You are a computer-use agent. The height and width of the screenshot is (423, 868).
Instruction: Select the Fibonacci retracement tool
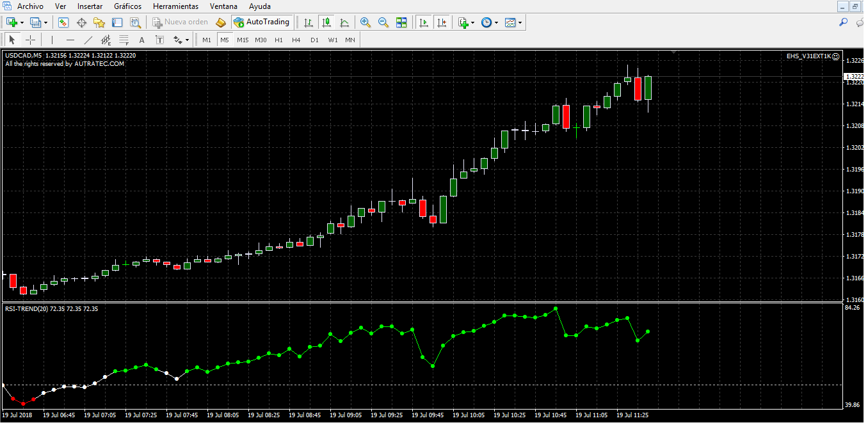coord(124,40)
